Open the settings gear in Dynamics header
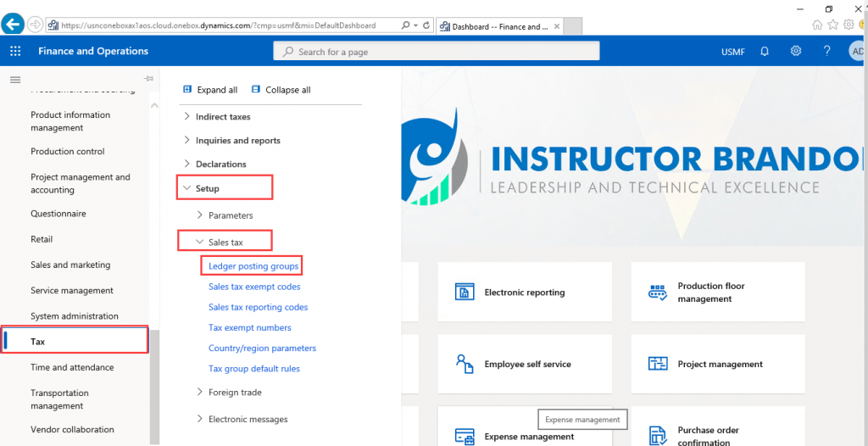The width and height of the screenshot is (868, 446). click(796, 51)
